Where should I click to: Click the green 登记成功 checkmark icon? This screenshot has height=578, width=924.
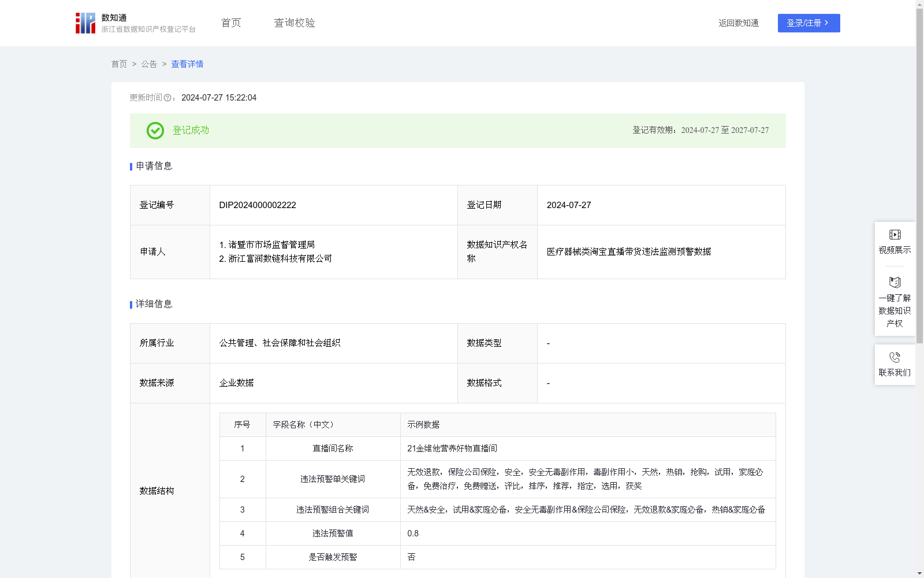coord(155,131)
